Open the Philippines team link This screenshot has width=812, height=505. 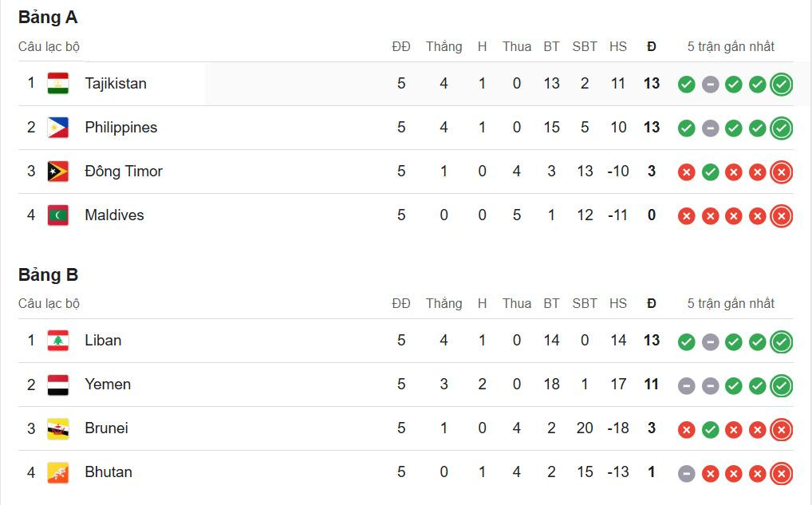click(x=121, y=128)
